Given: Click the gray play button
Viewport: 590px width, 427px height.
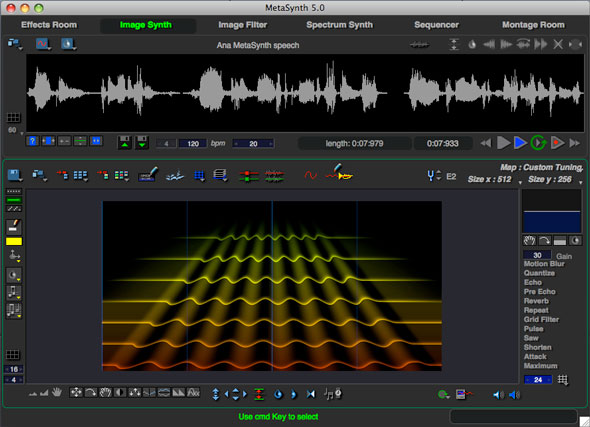Looking at the screenshot, I should pos(503,143).
